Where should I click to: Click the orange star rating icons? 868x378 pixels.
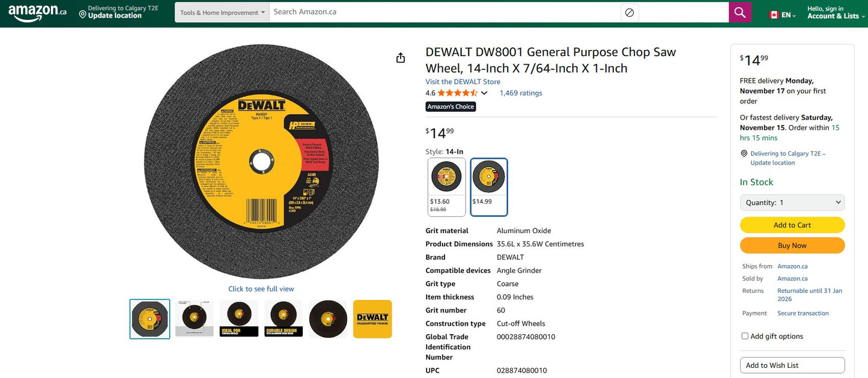point(458,93)
